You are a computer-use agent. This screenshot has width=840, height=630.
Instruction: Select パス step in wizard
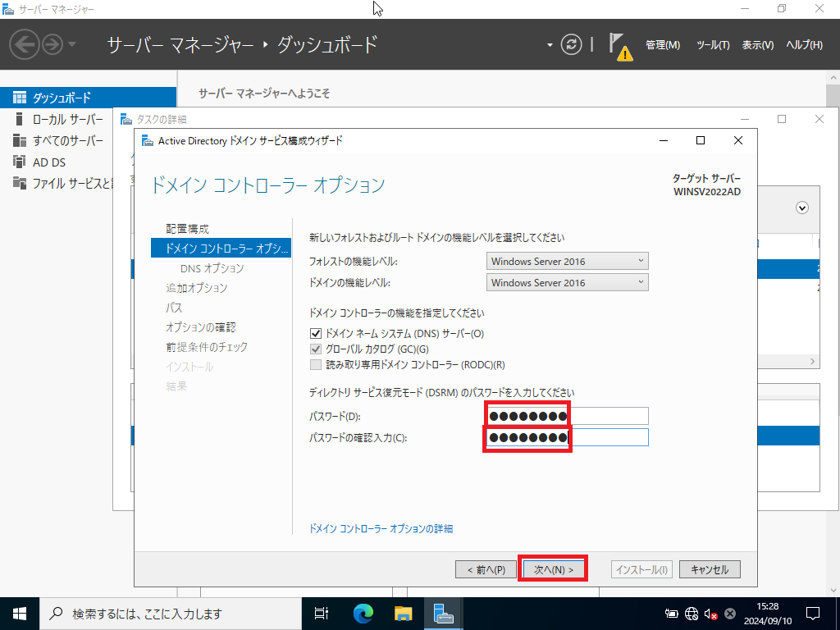tap(174, 308)
